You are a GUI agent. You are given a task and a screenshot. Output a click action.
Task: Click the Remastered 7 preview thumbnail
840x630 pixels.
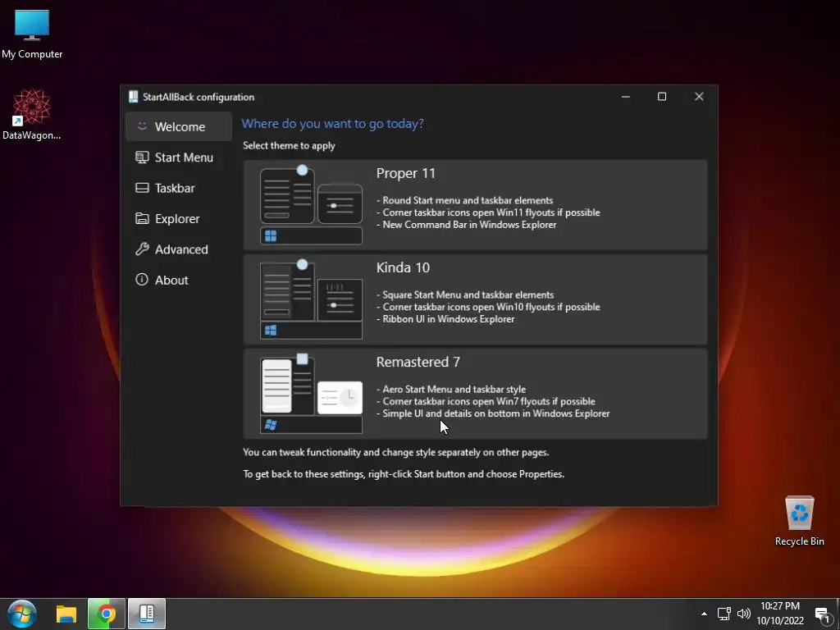tap(311, 394)
